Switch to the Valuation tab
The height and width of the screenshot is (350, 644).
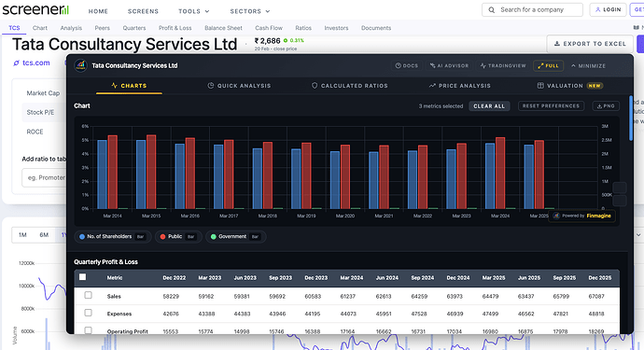pyautogui.click(x=569, y=86)
